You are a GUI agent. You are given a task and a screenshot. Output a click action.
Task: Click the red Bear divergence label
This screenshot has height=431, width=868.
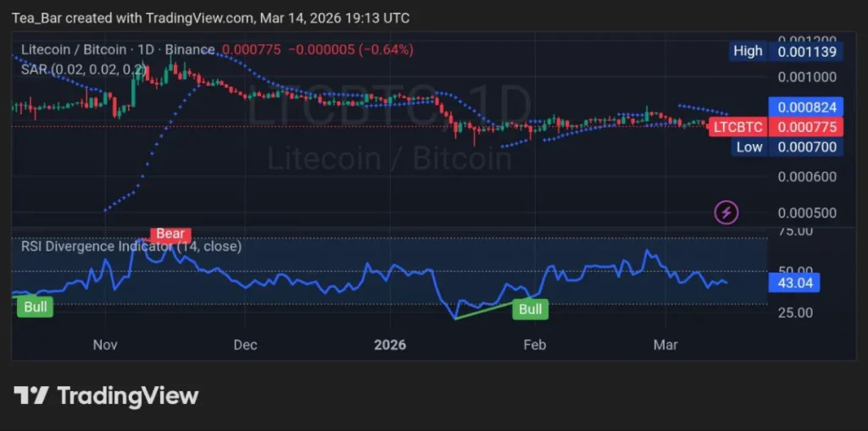pyautogui.click(x=171, y=234)
